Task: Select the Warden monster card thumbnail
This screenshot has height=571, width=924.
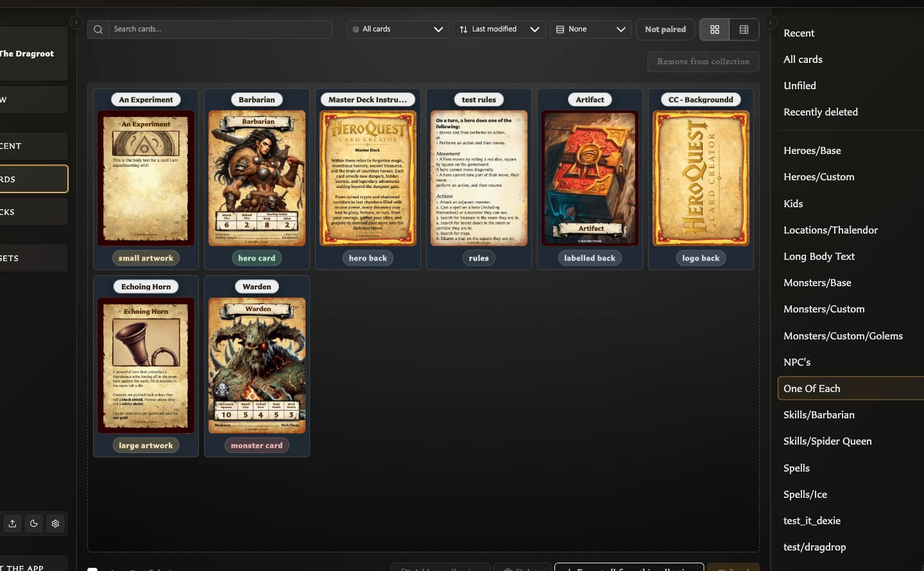Action: coord(257,366)
